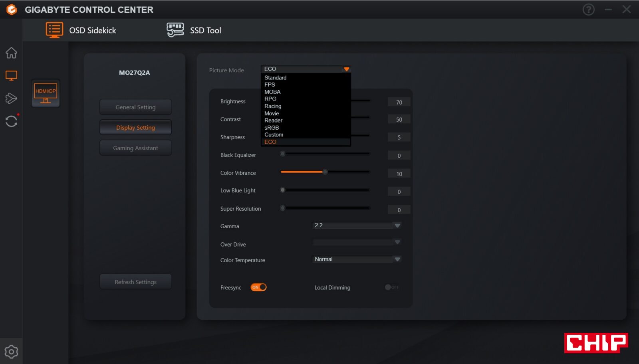Select the HDMI/DP monitor thumbnail
The height and width of the screenshot is (364, 639).
pyautogui.click(x=46, y=93)
